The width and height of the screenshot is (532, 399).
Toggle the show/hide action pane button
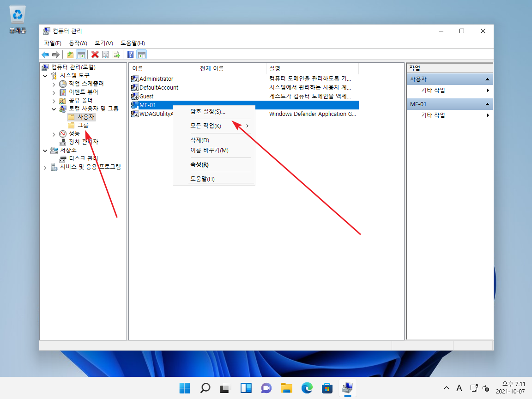[142, 54]
